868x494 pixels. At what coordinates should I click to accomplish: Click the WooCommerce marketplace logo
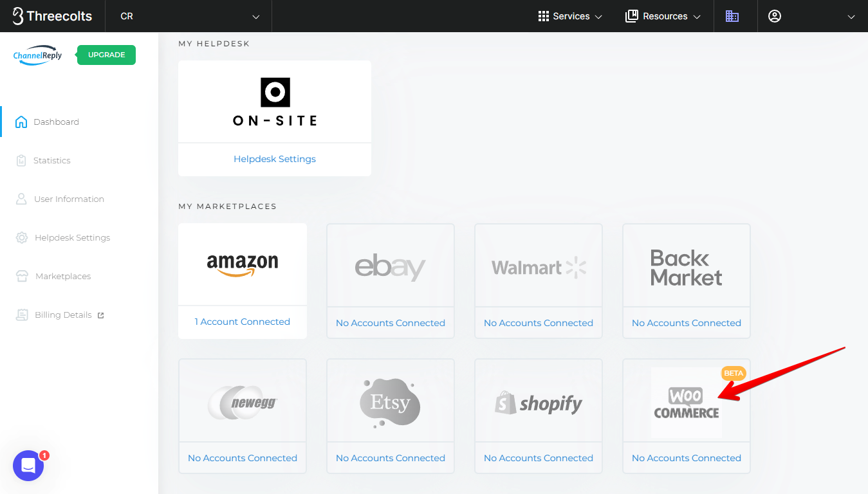click(x=686, y=403)
